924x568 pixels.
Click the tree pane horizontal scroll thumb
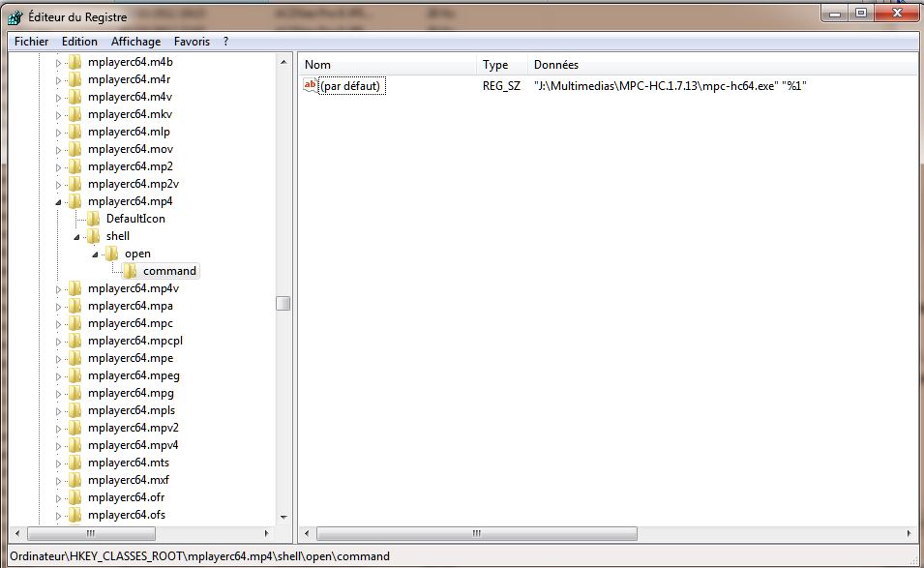91,533
